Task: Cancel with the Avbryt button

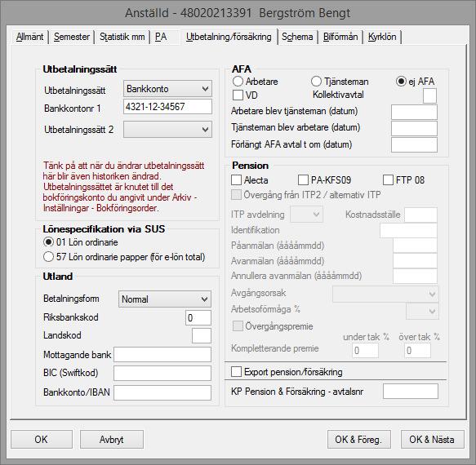Action: (x=112, y=439)
